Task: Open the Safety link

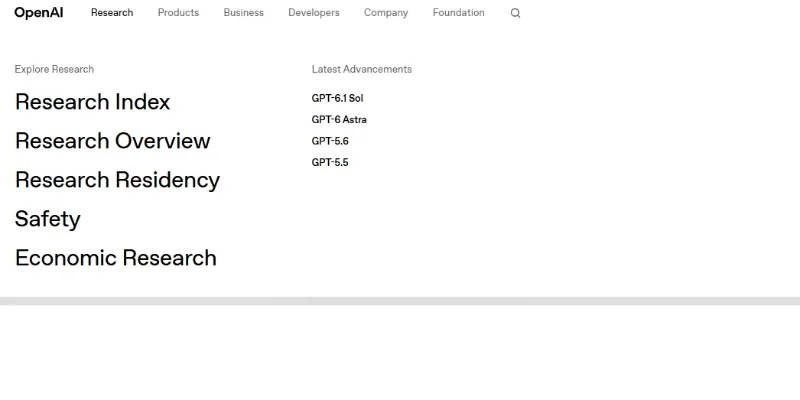Action: tap(47, 219)
